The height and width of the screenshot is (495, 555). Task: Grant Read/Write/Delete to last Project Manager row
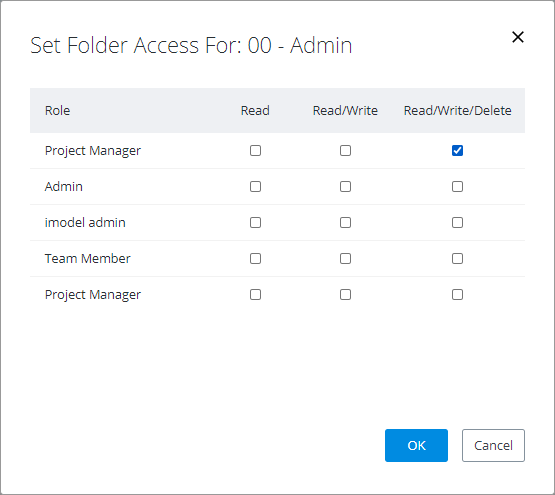click(457, 295)
